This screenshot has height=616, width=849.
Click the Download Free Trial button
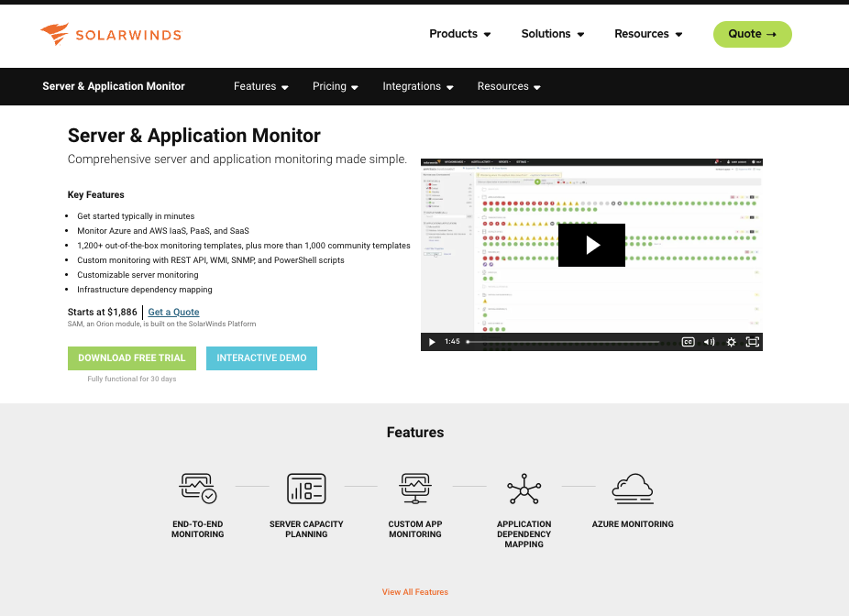[131, 357]
